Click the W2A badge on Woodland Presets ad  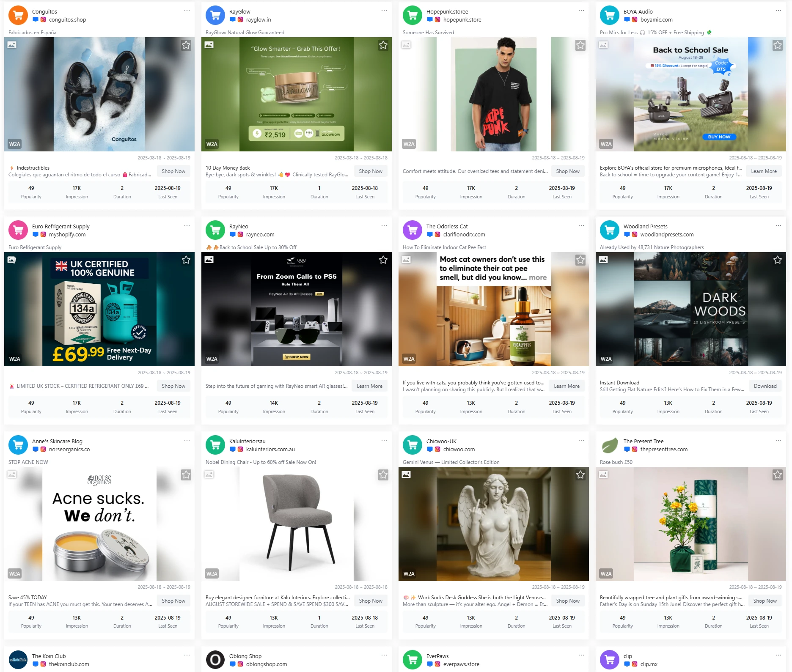pos(606,359)
